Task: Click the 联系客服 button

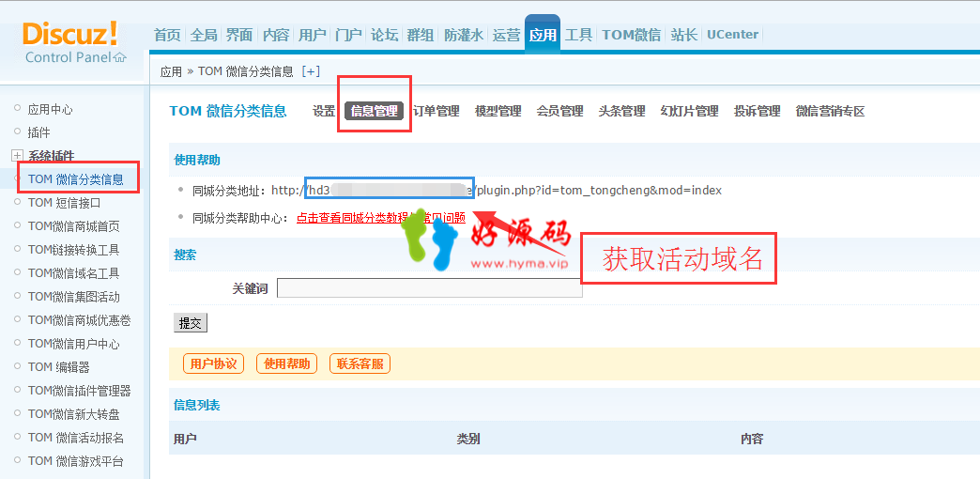Action: (x=360, y=363)
